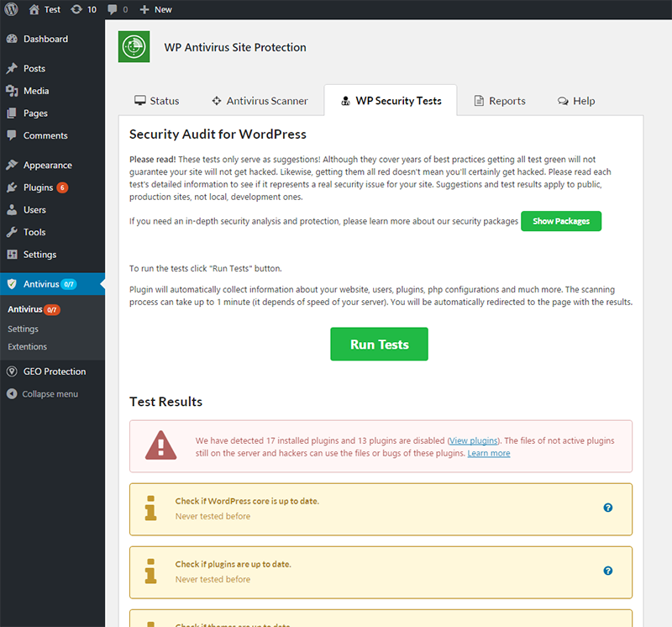Viewport: 672px width, 627px height.
Task: Click the Media icon in sidebar
Action: coord(12,91)
